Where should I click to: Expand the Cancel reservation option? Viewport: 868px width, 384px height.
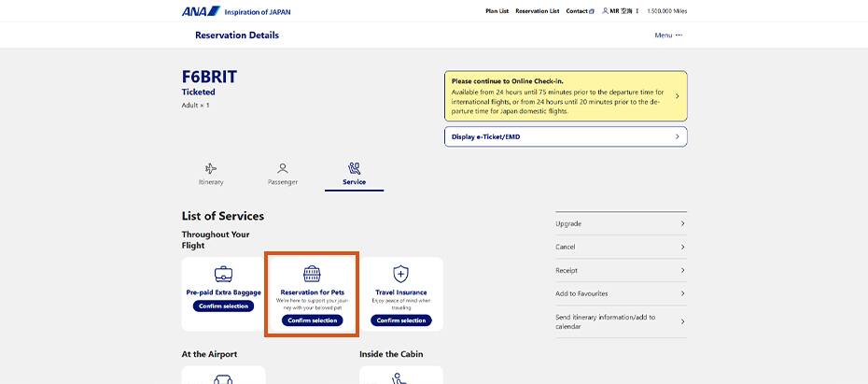coord(621,248)
